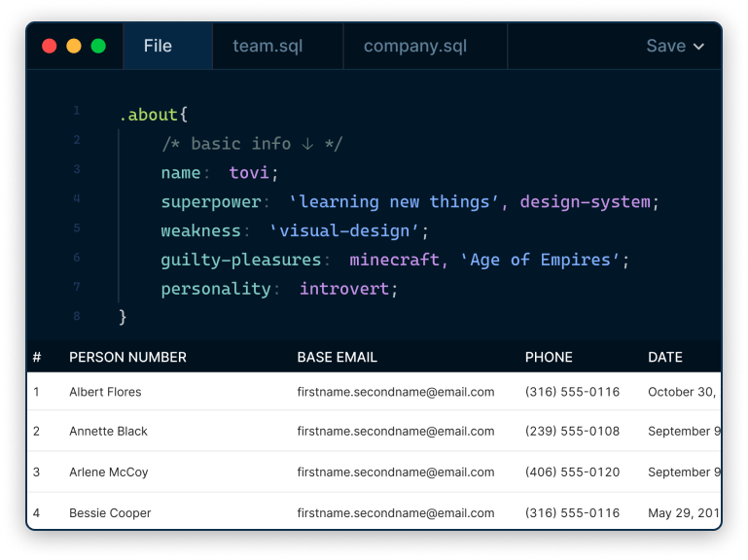Screen dimensions: 748x560
Task: Click row number 1 in the table
Action: coord(36,392)
